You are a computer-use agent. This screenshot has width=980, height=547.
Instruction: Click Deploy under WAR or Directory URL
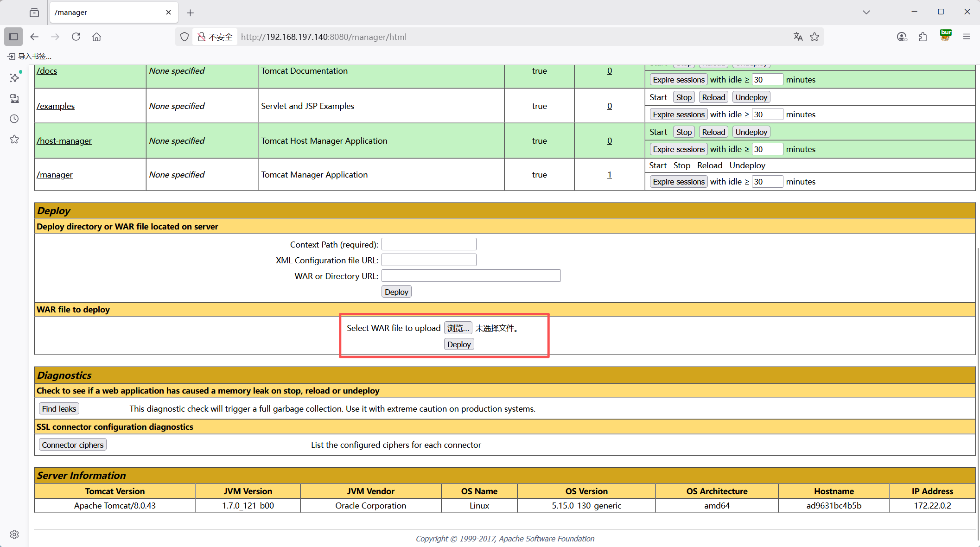coord(396,292)
